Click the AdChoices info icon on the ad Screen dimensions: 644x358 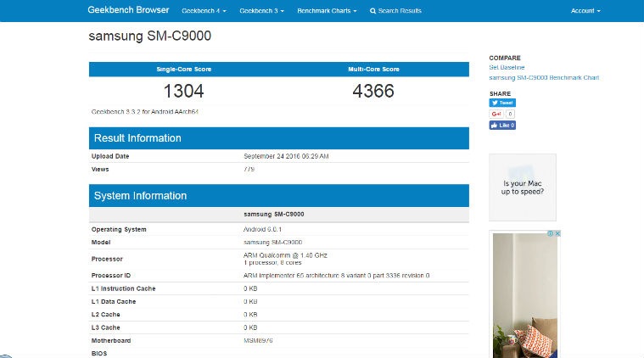click(x=551, y=233)
